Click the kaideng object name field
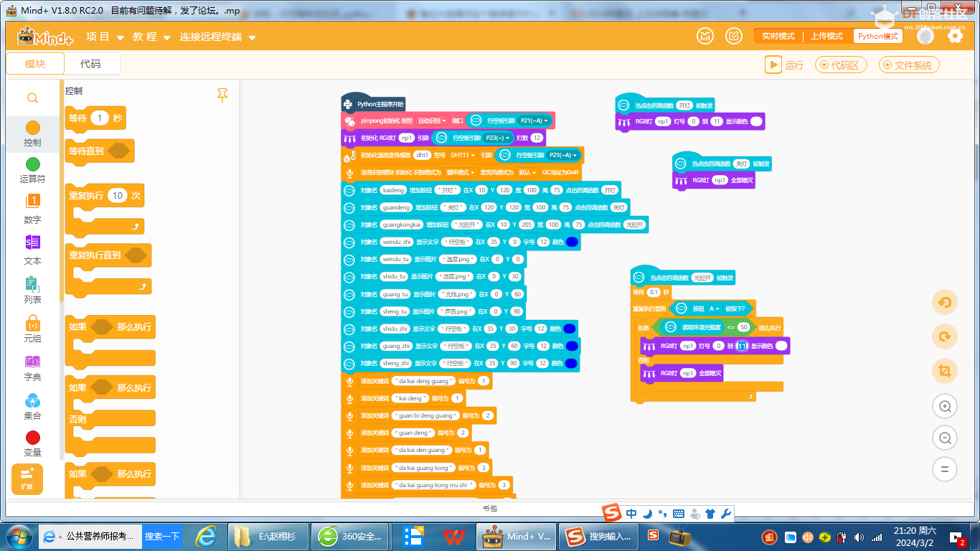Image resolution: width=980 pixels, height=551 pixels. (393, 190)
